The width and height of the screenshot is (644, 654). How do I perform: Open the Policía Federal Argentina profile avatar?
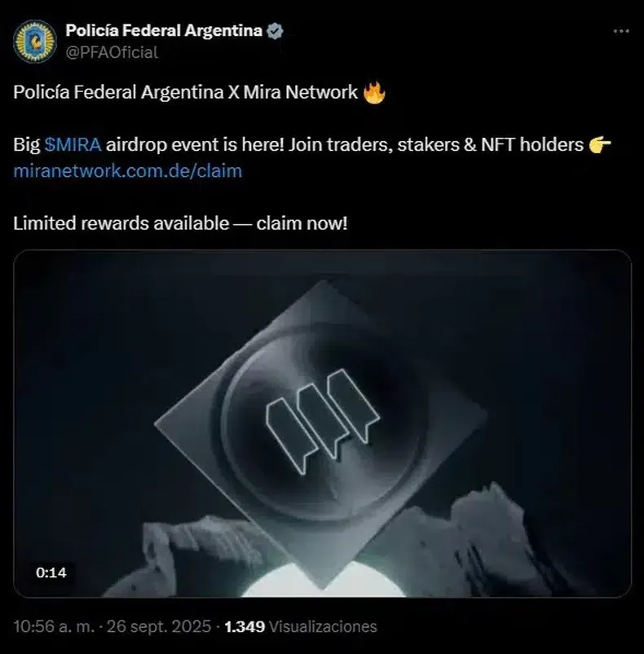pos(34,42)
